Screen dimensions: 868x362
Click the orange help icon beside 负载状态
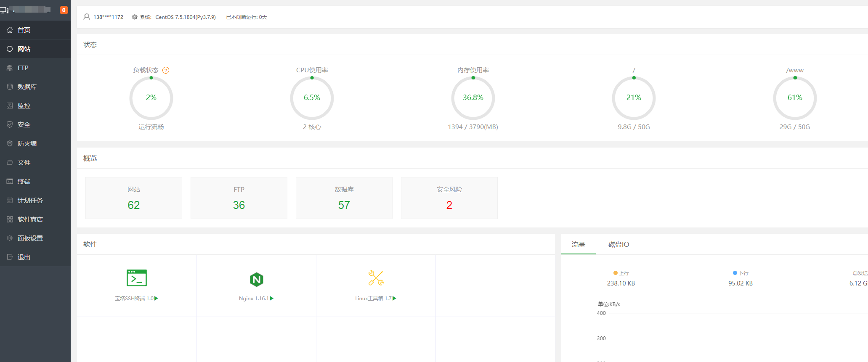166,70
